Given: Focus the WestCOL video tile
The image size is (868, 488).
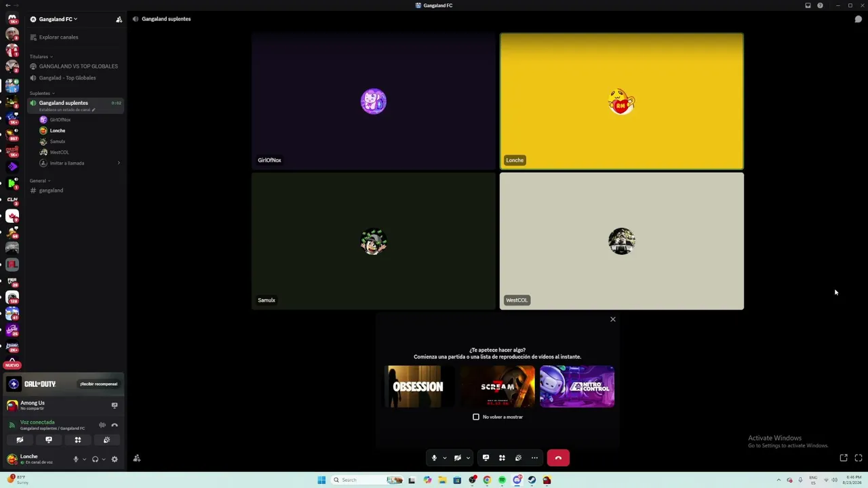Looking at the screenshot, I should (622, 241).
